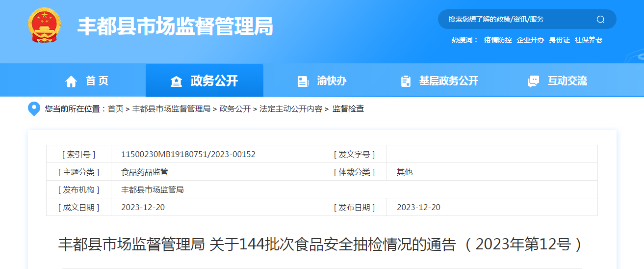Click the chat bubble icon beside 互动交流
This screenshot has width=644, height=269.
[533, 81]
